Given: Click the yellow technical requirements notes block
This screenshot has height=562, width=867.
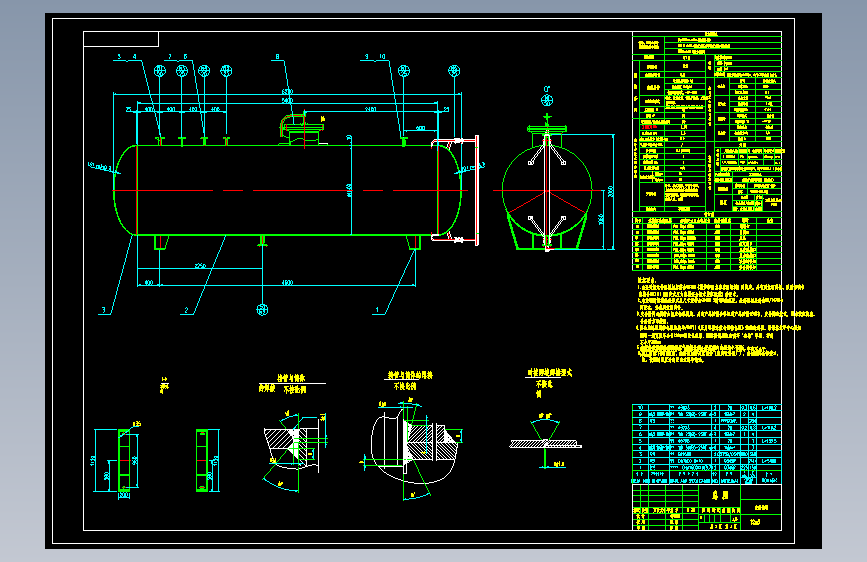Looking at the screenshot, I should [725, 320].
